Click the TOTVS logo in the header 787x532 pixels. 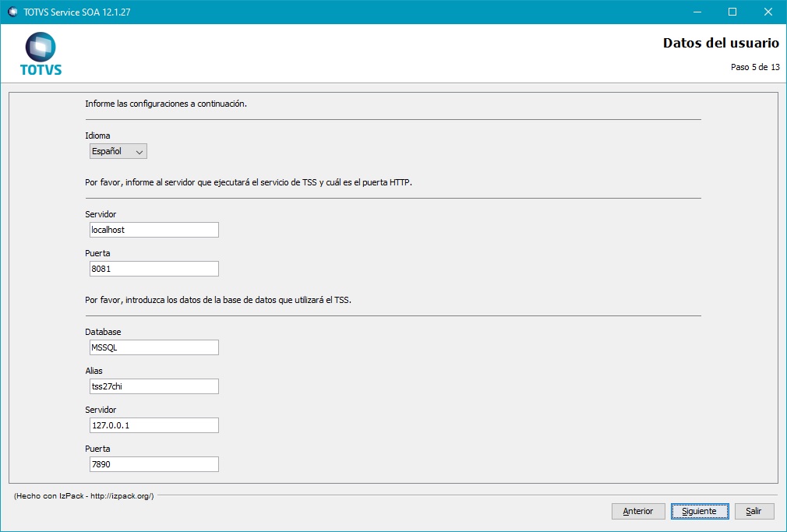[x=41, y=54]
